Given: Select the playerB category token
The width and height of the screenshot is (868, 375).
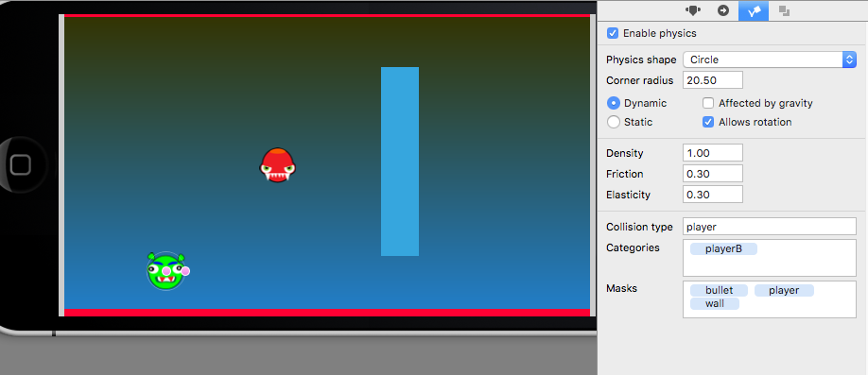Looking at the screenshot, I should (723, 248).
